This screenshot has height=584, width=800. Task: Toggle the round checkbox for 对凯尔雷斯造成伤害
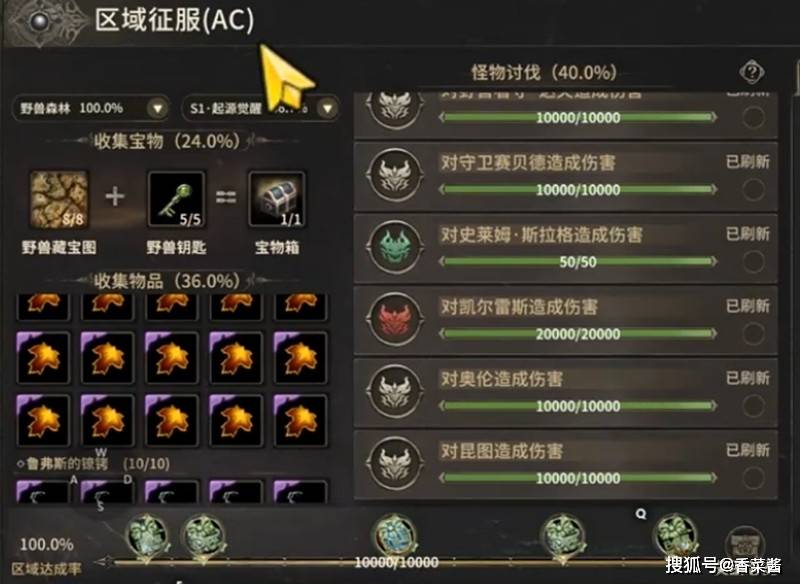point(753,334)
